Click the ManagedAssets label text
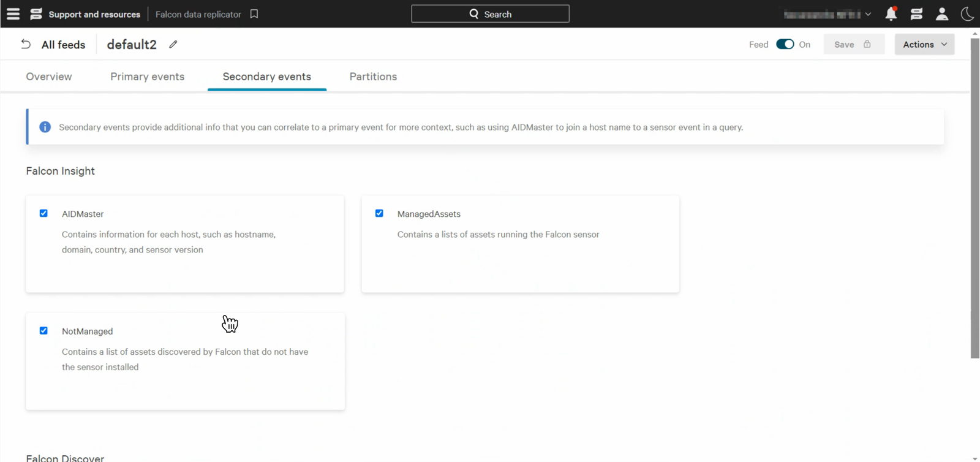This screenshot has width=980, height=462. [x=429, y=214]
